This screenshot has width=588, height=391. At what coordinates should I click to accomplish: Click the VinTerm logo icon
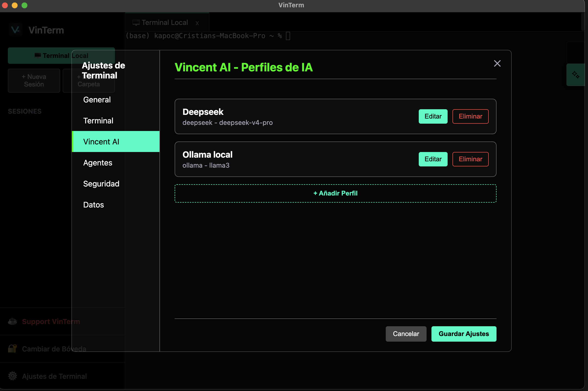[x=15, y=30]
